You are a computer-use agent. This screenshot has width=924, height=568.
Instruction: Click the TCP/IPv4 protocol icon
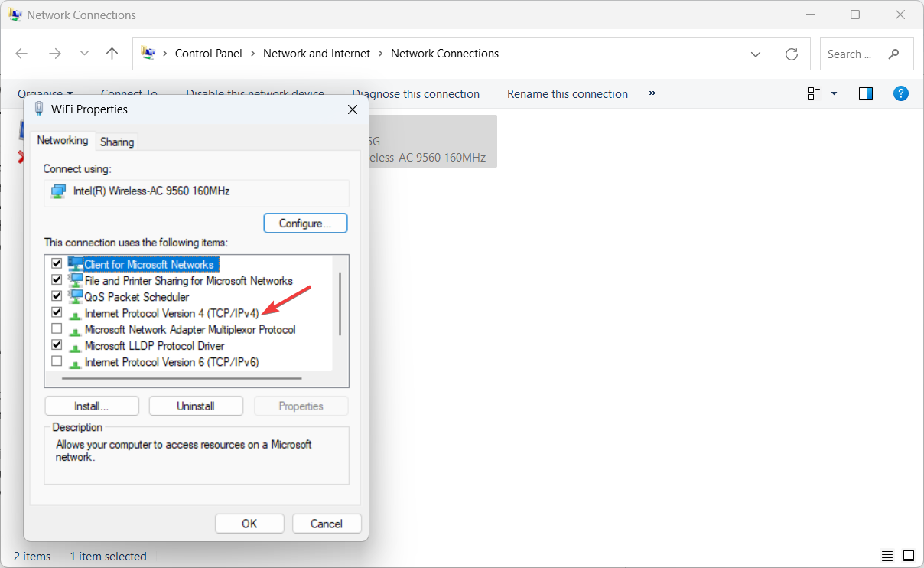tap(75, 314)
